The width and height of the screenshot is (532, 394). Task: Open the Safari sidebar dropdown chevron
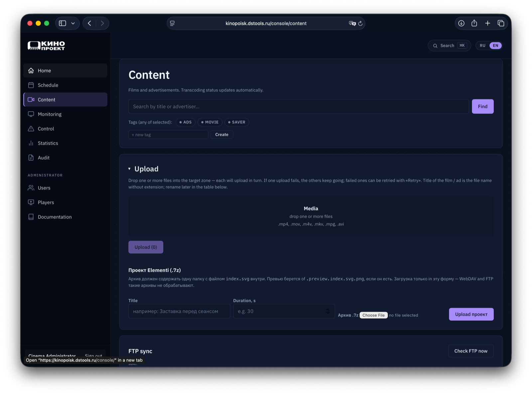click(73, 23)
